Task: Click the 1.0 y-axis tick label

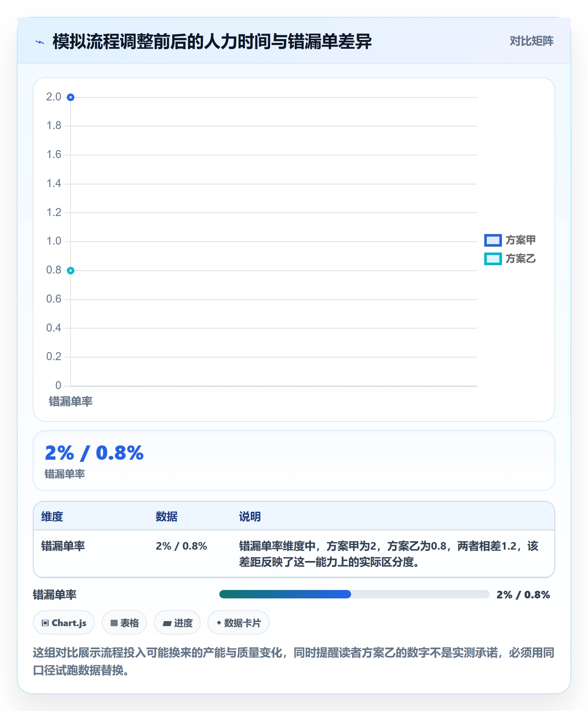Action: [54, 241]
